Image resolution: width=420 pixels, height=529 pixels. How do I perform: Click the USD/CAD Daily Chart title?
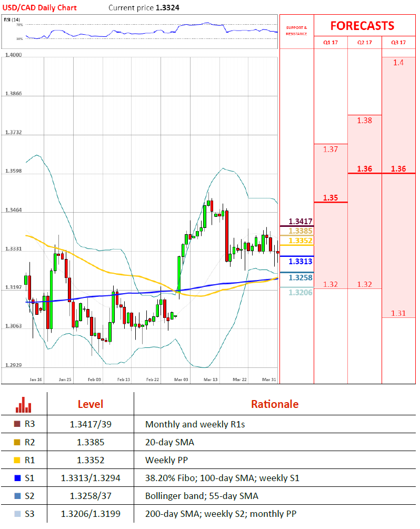coord(39,7)
